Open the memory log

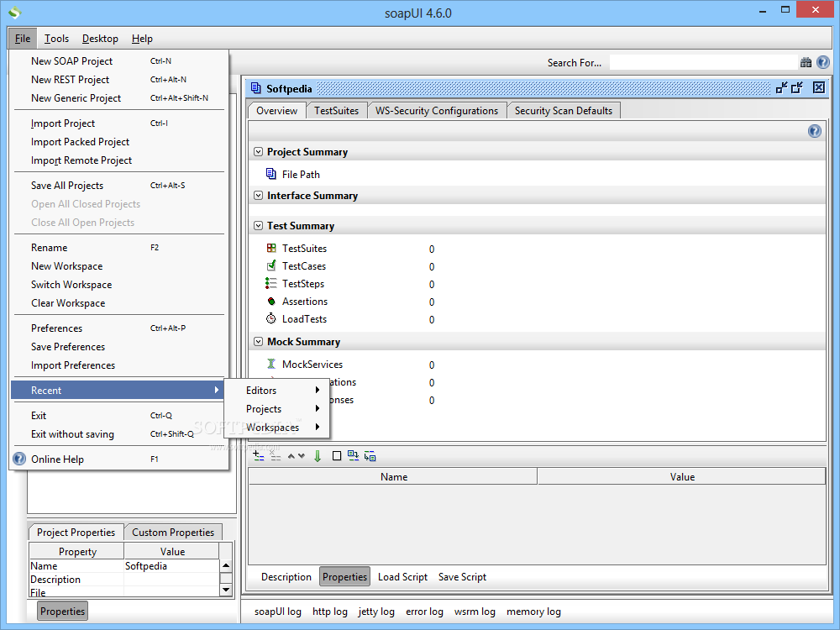coord(533,612)
